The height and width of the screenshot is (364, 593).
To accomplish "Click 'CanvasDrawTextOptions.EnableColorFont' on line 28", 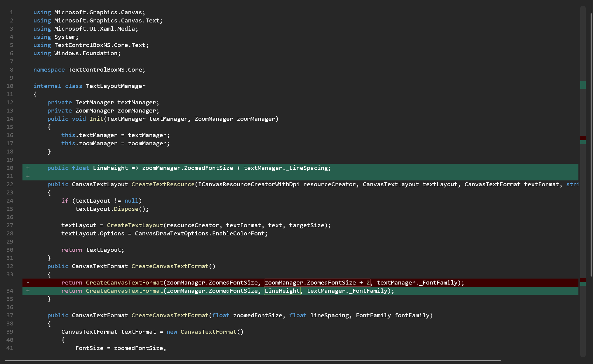I will [x=200, y=234].
